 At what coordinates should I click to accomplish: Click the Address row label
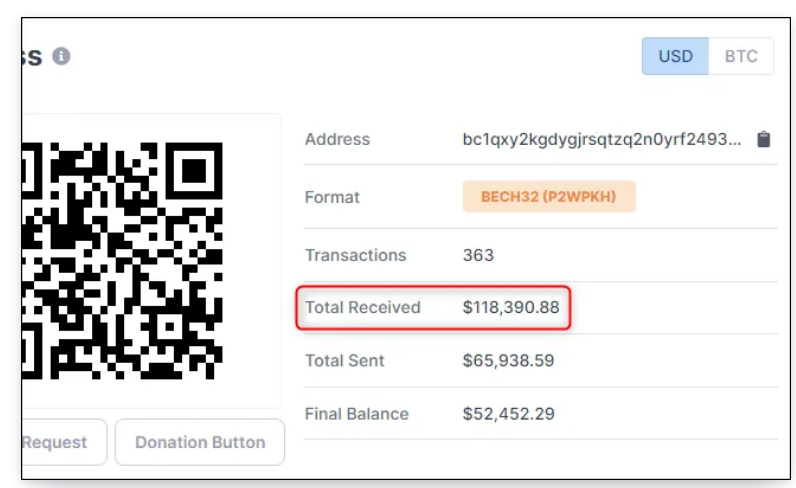coord(337,140)
